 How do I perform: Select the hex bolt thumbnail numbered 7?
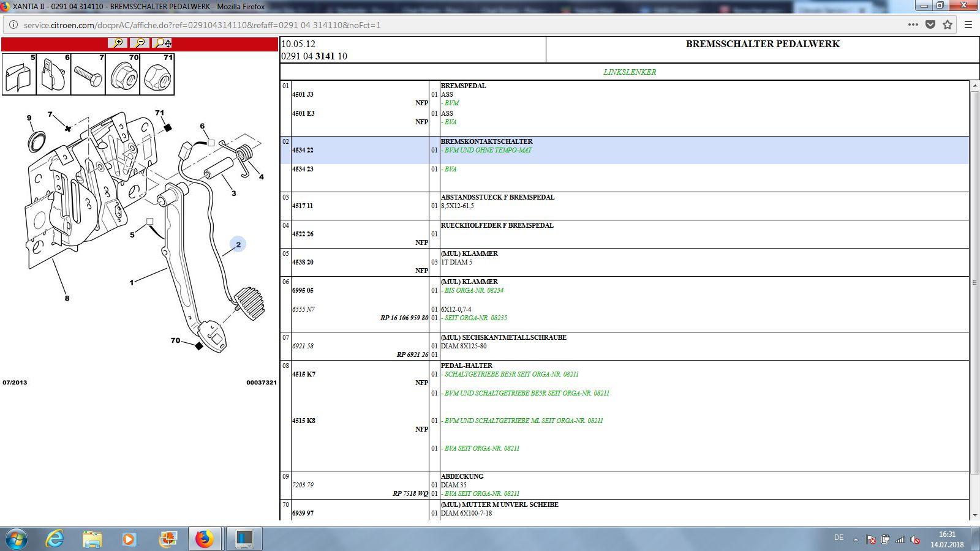point(88,74)
